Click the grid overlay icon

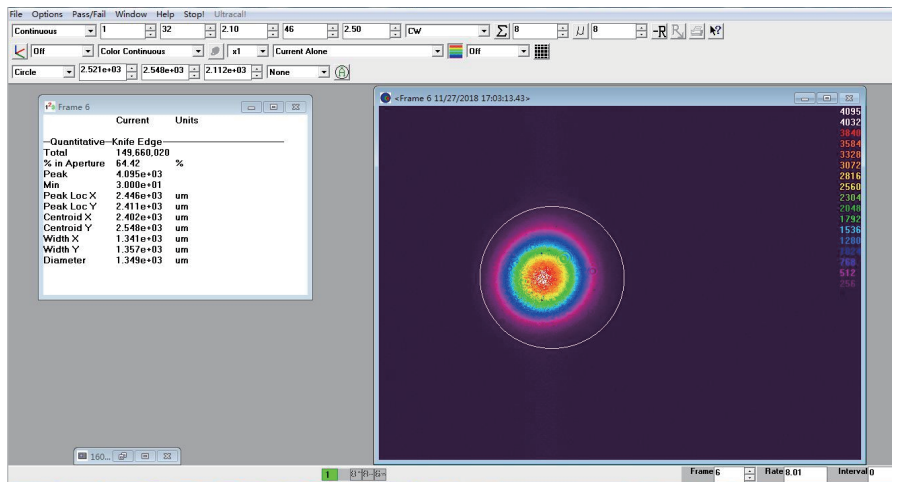click(541, 51)
